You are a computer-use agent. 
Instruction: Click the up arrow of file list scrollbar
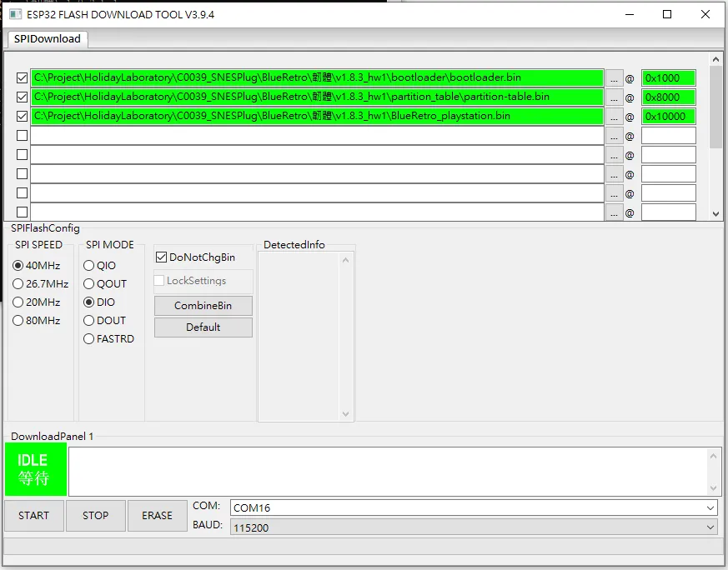[715, 59]
